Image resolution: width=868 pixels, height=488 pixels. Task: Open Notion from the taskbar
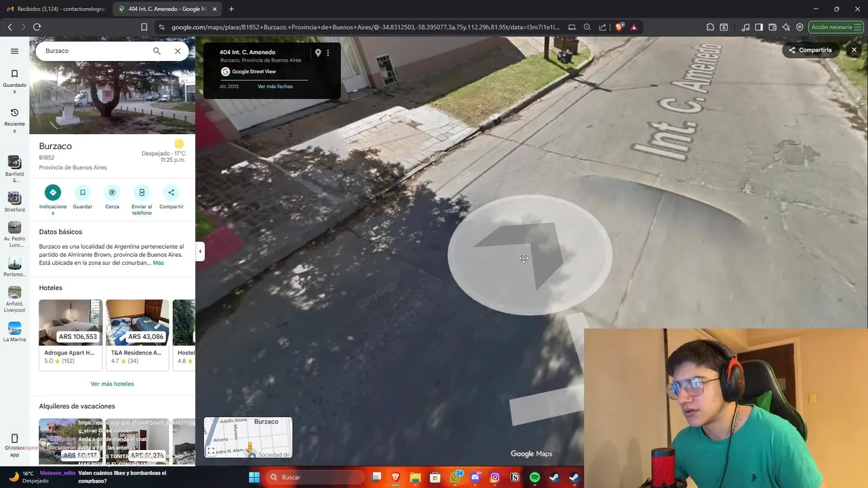point(515,477)
